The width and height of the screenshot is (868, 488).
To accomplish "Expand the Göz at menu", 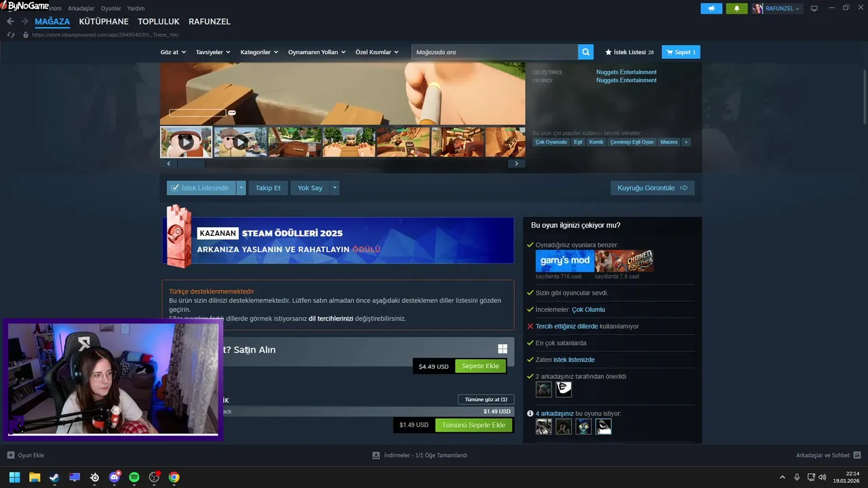I will [173, 52].
